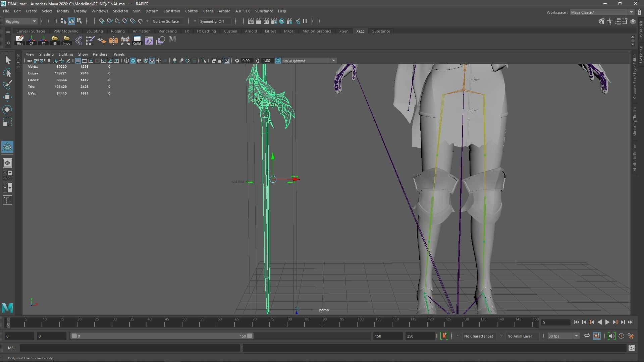Open the No Live Surface field

tap(167, 21)
